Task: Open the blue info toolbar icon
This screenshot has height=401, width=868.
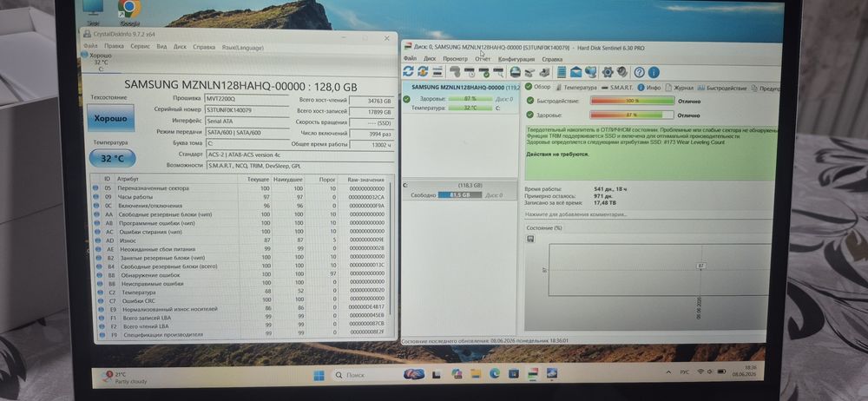Action: coord(654,72)
